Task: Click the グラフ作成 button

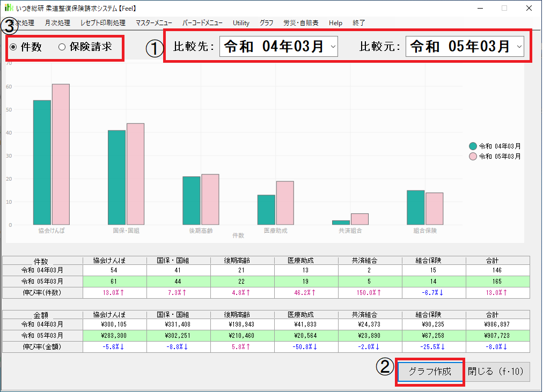Action: click(x=430, y=371)
